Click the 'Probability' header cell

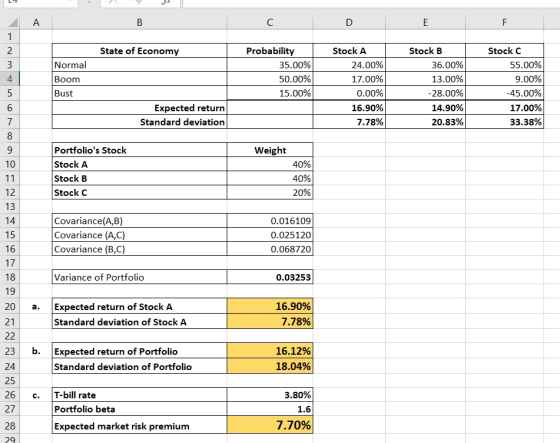(270, 51)
